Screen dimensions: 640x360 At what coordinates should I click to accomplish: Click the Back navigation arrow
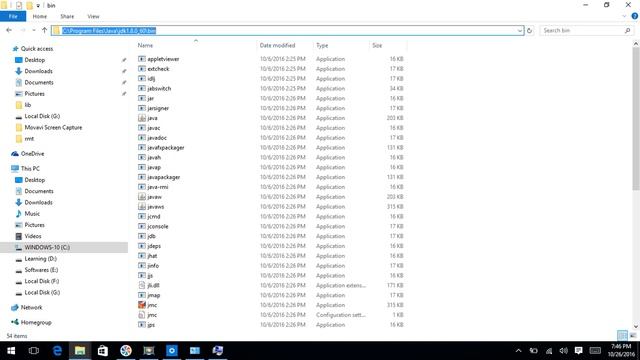pyautogui.click(x=9, y=31)
